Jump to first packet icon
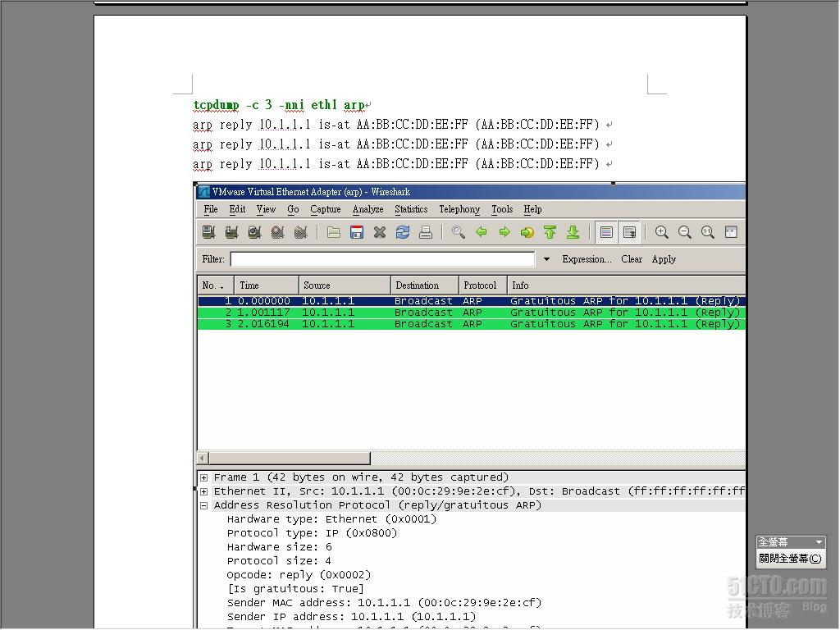 point(550,232)
